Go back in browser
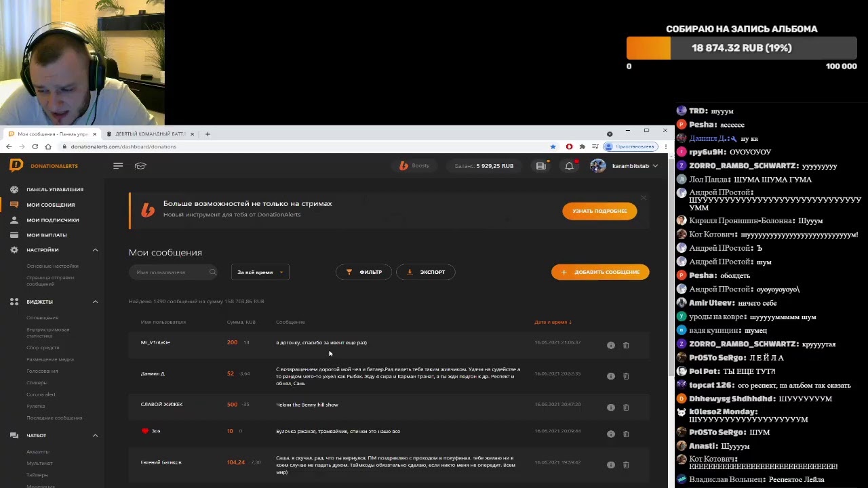 (9, 146)
